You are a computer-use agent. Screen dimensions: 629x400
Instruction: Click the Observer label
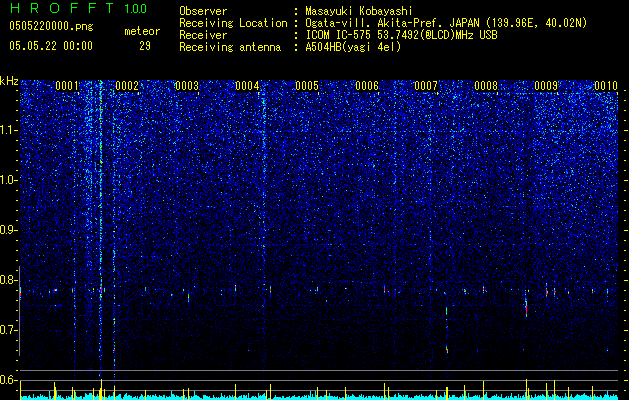tap(203, 11)
